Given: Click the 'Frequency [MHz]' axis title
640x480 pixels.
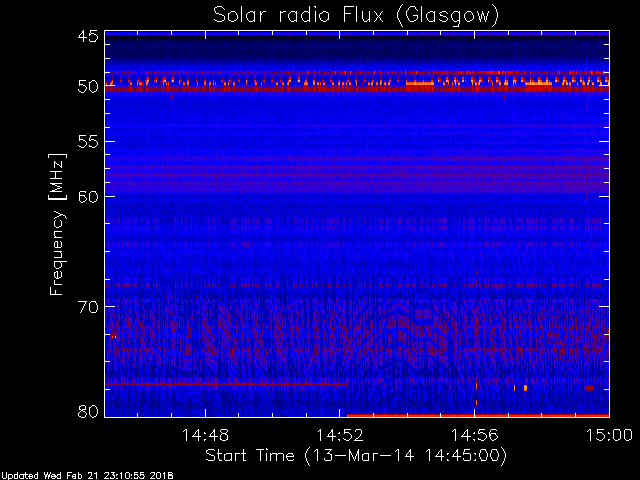Looking at the screenshot, I should point(57,224).
